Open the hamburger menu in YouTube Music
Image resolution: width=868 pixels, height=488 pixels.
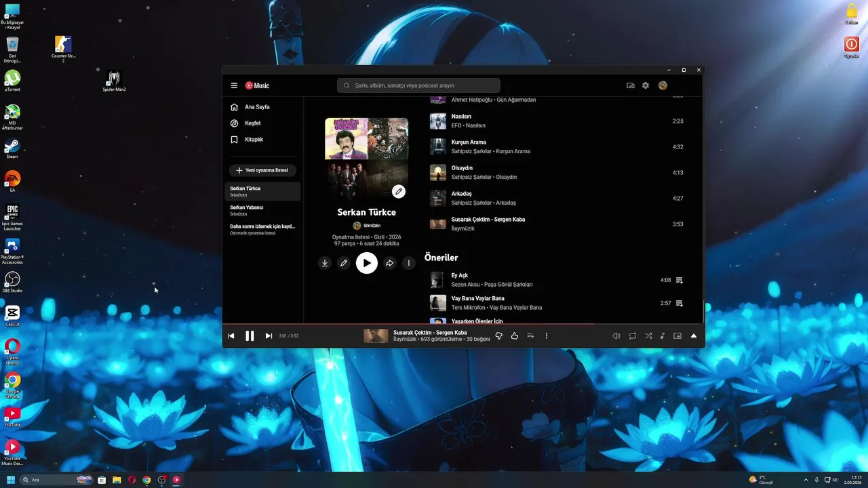click(234, 85)
